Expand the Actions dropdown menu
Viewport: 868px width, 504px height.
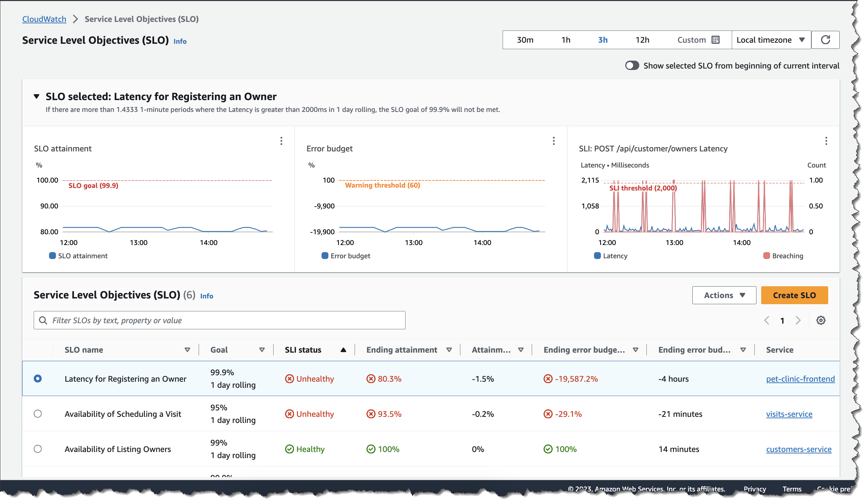724,295
